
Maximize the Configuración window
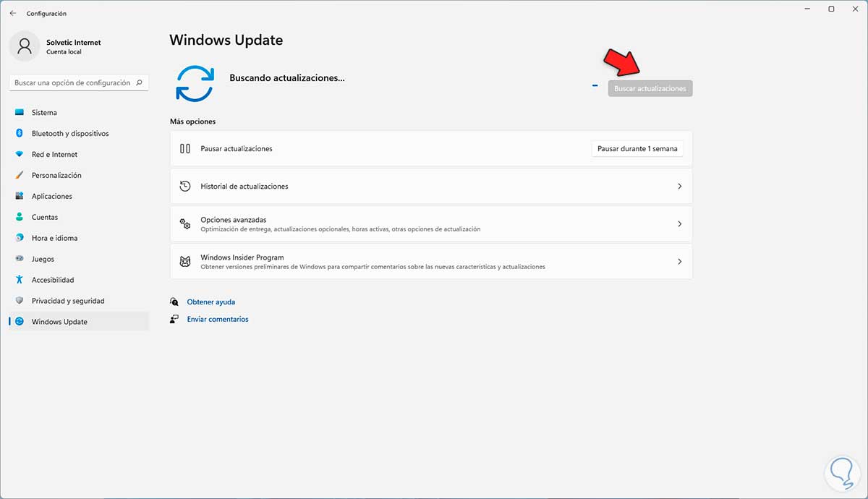(831, 9)
